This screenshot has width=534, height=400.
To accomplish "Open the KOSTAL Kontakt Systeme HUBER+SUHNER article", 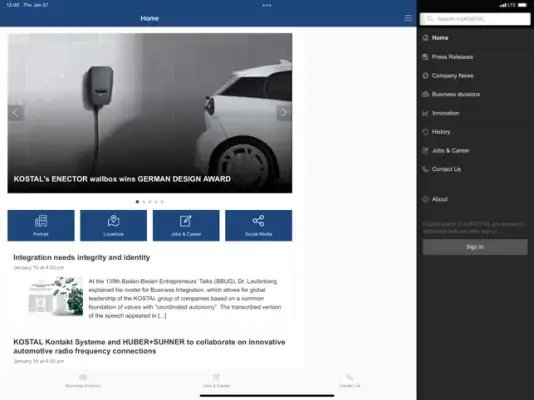I will click(149, 346).
